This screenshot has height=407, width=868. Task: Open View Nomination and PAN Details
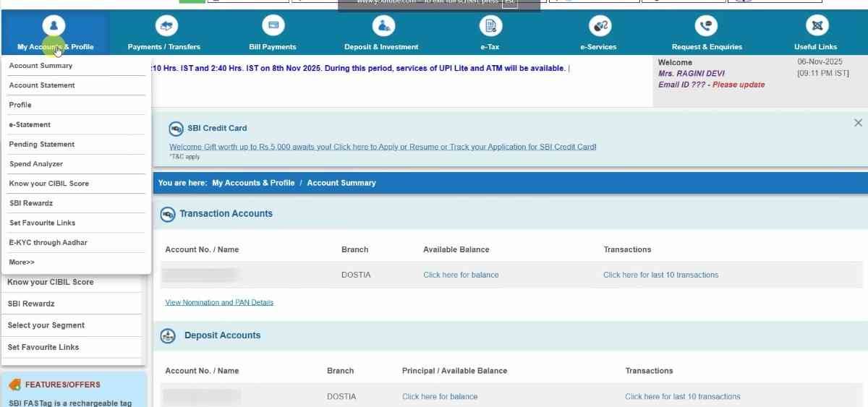click(x=219, y=302)
